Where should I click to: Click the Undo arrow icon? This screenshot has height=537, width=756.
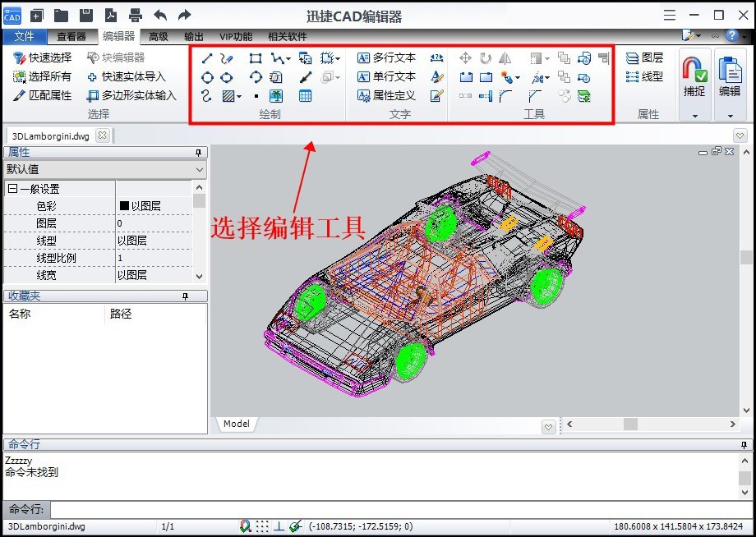pos(160,15)
